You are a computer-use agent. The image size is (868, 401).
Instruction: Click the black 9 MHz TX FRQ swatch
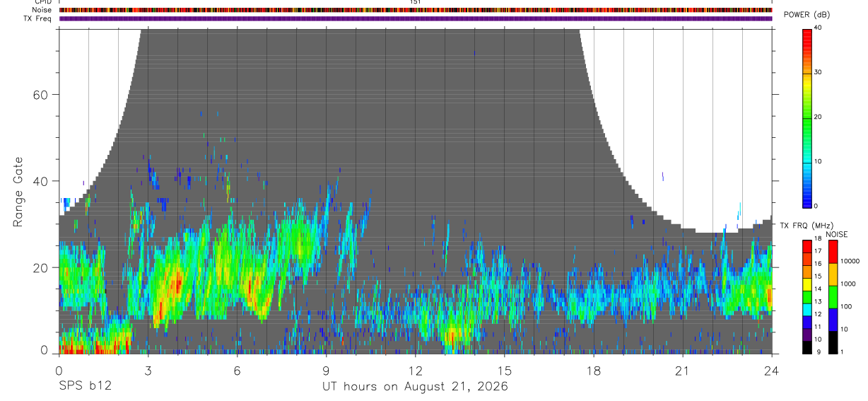coord(807,347)
